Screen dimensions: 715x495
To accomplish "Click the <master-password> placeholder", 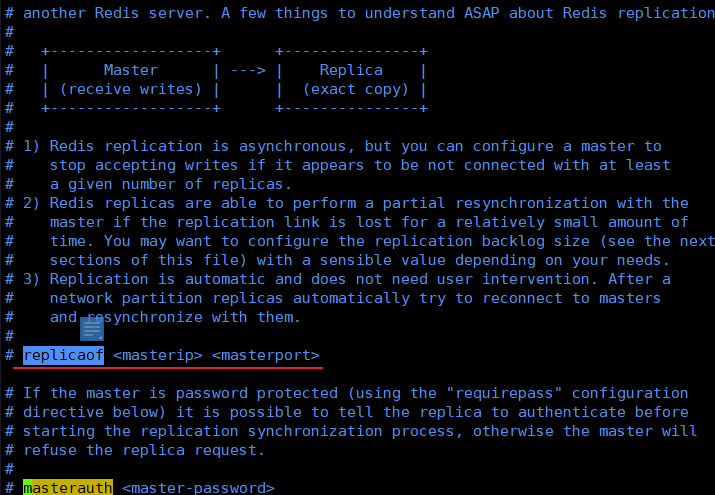I will (x=198, y=488).
